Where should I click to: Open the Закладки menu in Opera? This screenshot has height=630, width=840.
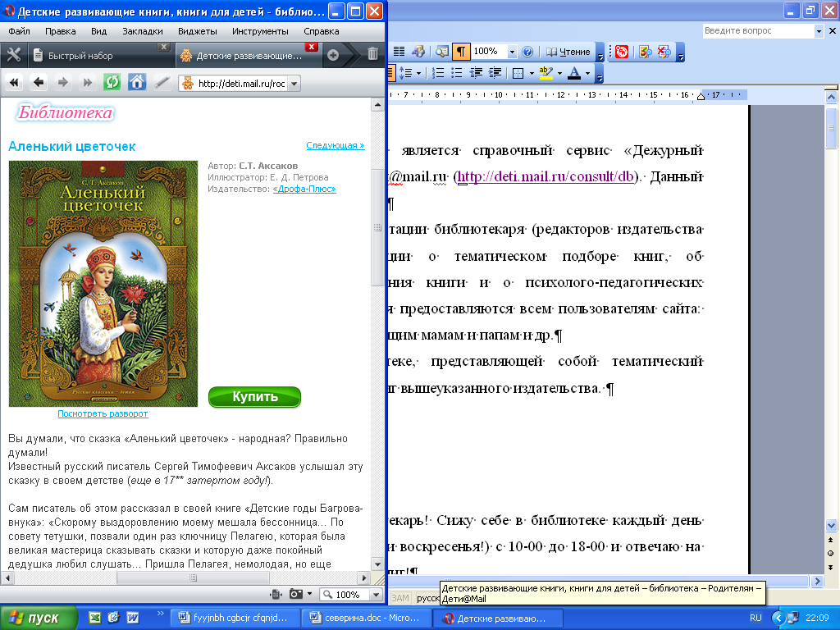(143, 31)
